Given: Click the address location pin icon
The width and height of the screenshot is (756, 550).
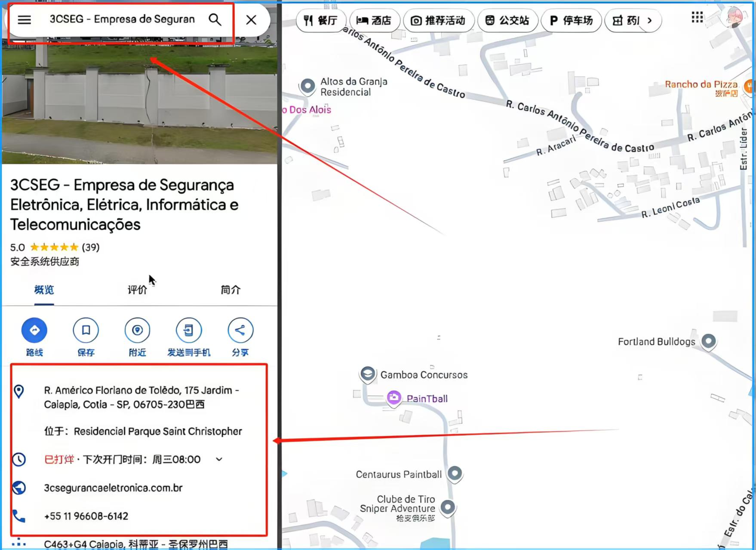Looking at the screenshot, I should pyautogui.click(x=19, y=391).
